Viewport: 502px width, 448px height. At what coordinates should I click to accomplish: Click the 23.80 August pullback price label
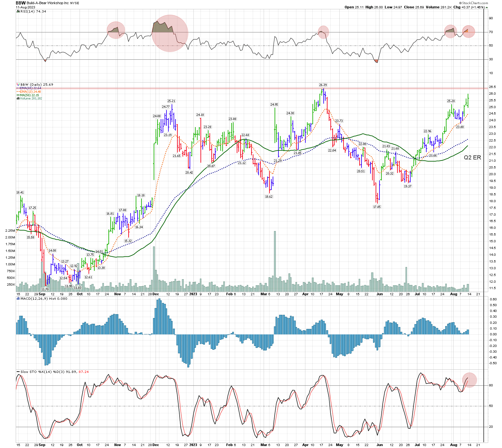(460, 127)
